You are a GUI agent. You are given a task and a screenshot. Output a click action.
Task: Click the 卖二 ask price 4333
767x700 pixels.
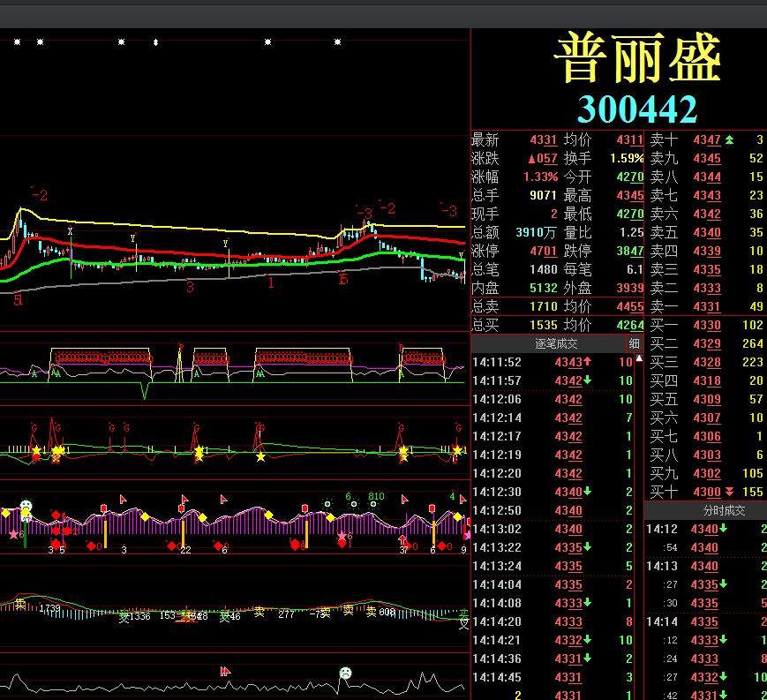(707, 288)
